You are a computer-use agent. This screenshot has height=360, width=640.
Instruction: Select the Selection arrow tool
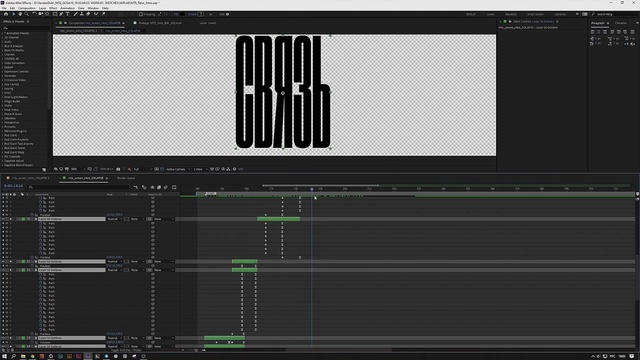pyautogui.click(x=13, y=14)
